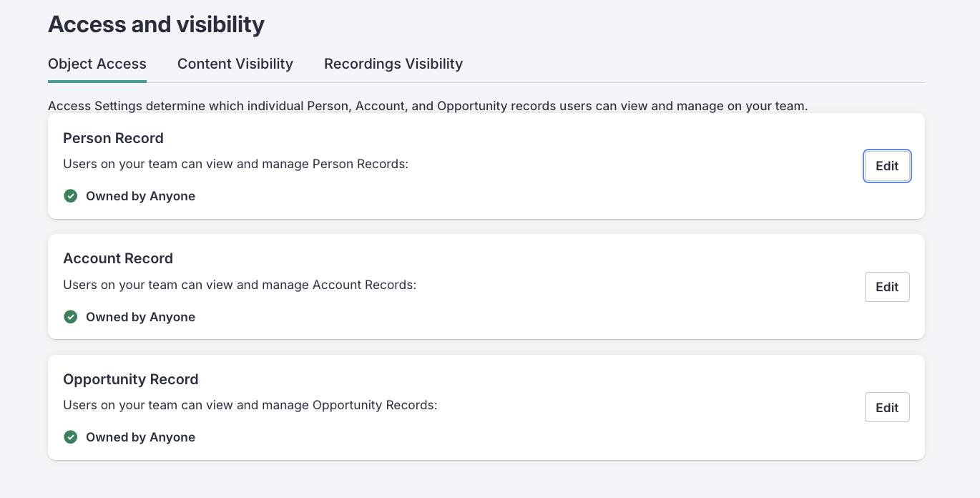Image resolution: width=980 pixels, height=498 pixels.
Task: Click green checkmark icon under Person Record
Action: point(71,196)
